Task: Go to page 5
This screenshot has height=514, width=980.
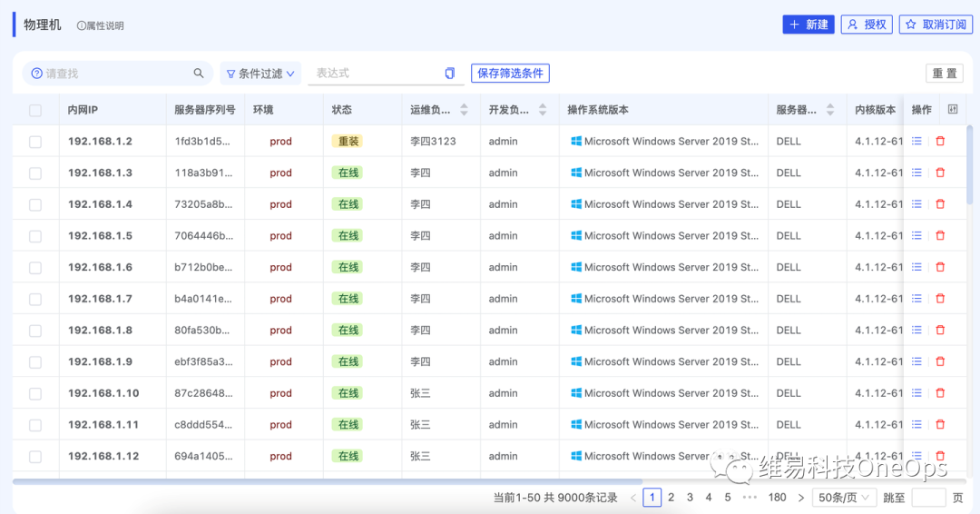Action: (728, 498)
